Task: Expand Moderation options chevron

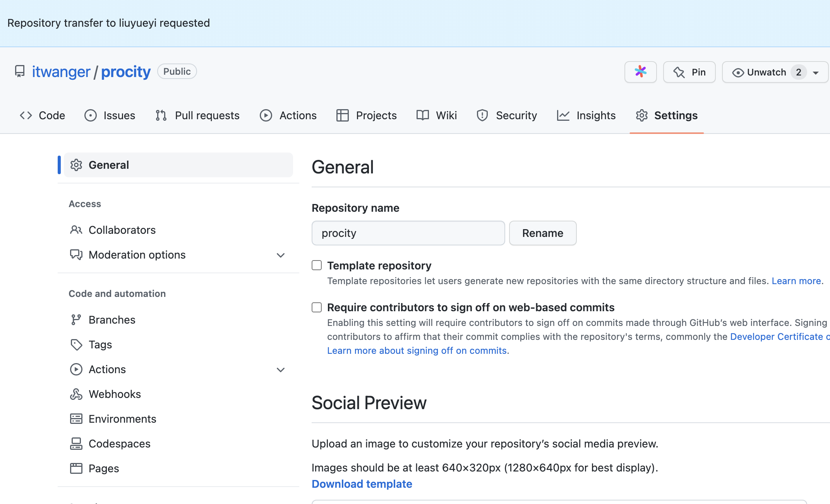Action: [x=281, y=255]
